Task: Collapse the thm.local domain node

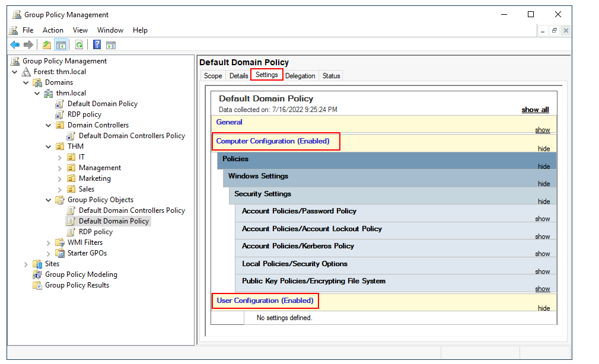Action: click(37, 93)
